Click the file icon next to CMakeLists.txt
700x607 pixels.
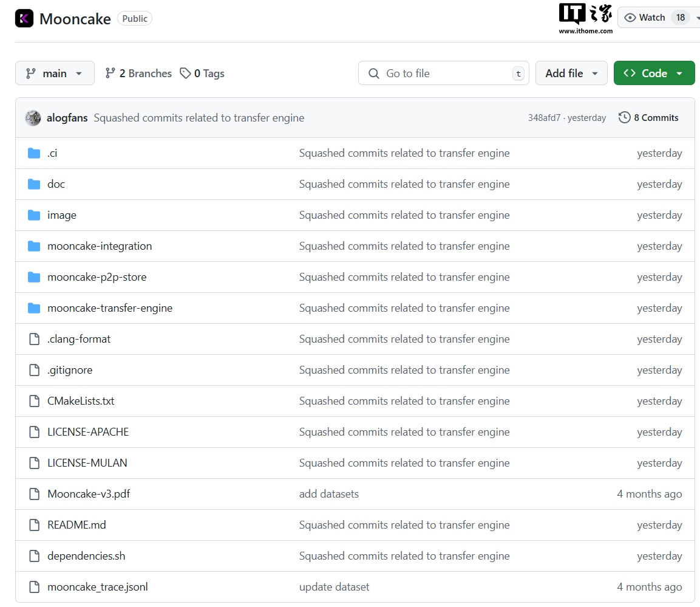pos(34,401)
